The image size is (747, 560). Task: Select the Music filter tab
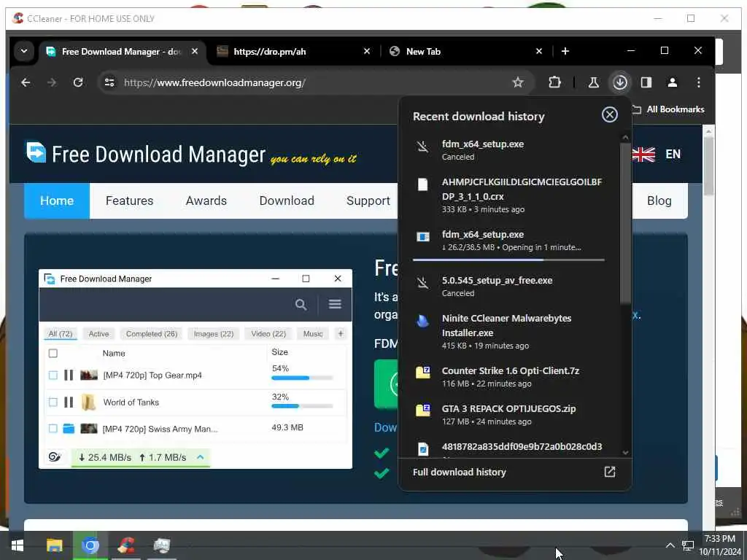click(x=313, y=334)
